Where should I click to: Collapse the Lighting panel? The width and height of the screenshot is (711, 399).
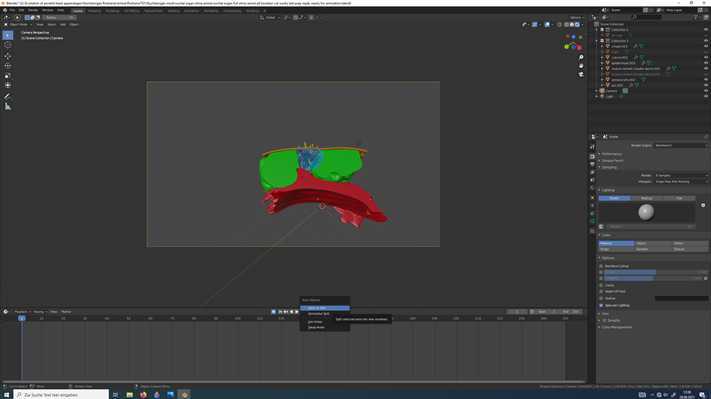(x=608, y=190)
